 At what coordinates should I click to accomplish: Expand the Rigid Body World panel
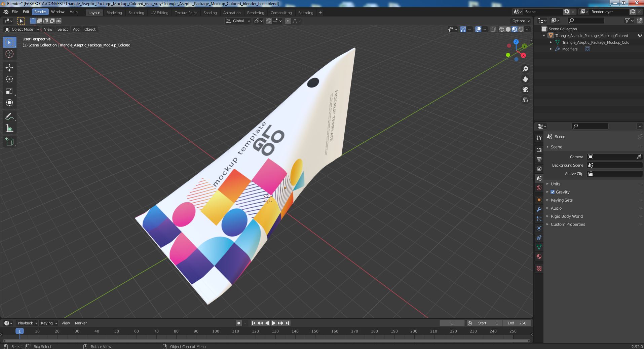(566, 216)
